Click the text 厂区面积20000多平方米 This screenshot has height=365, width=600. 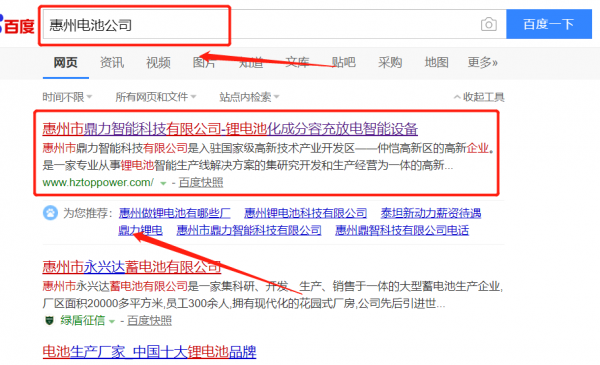[x=103, y=303]
